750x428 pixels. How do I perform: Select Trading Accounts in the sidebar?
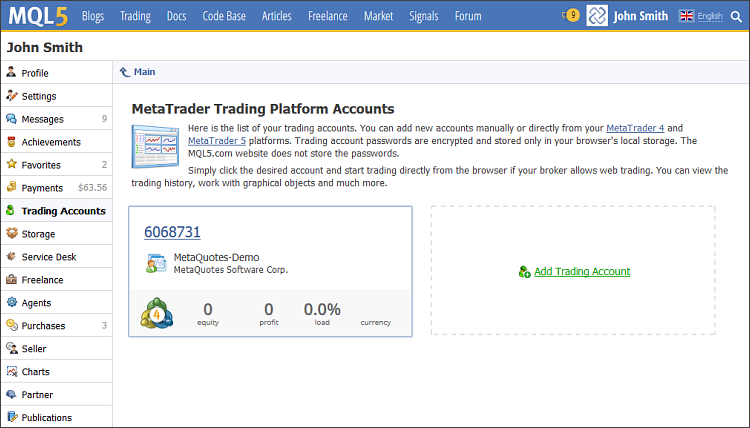click(56, 210)
